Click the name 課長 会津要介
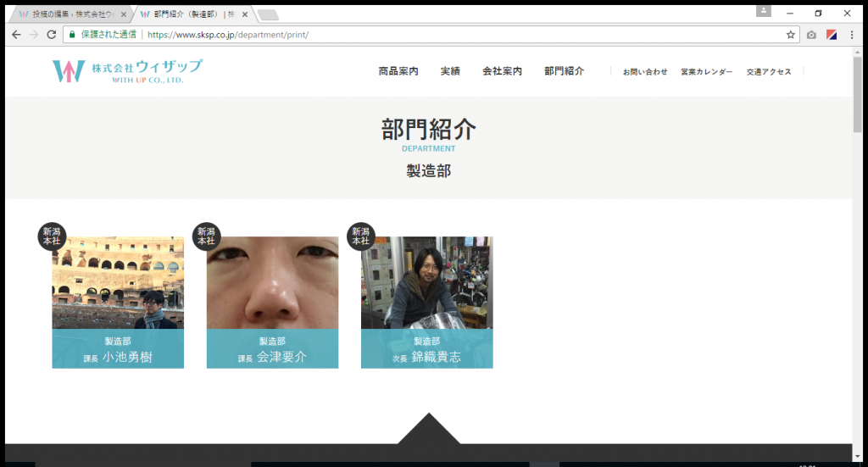Image resolution: width=868 pixels, height=467 pixels. [x=272, y=358]
